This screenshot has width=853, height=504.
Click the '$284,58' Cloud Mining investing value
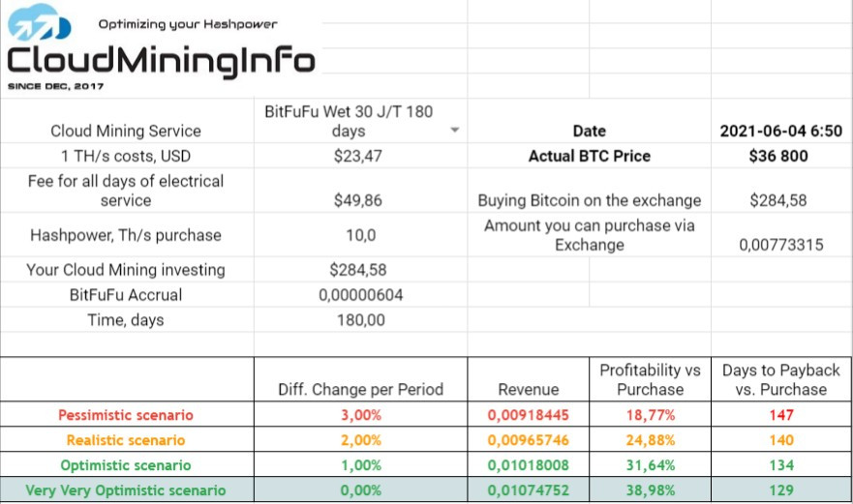click(x=360, y=270)
